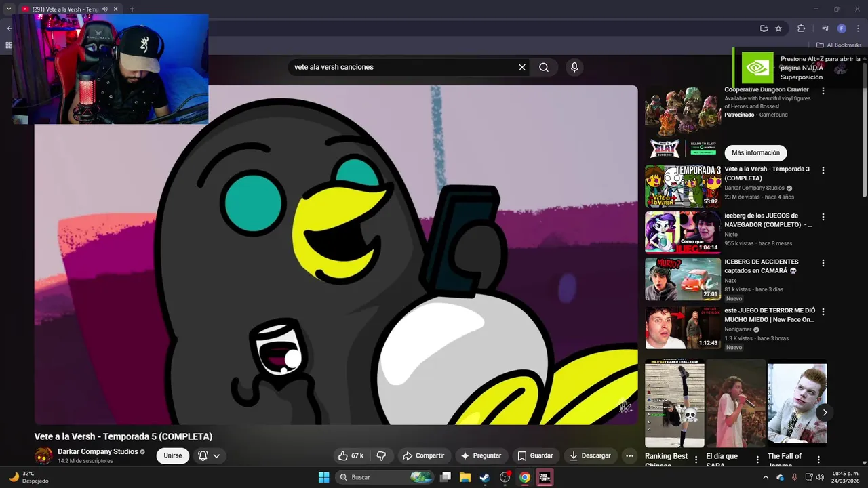The image size is (868, 488).
Task: Open the tab search dropdown
Action: coord(9,9)
